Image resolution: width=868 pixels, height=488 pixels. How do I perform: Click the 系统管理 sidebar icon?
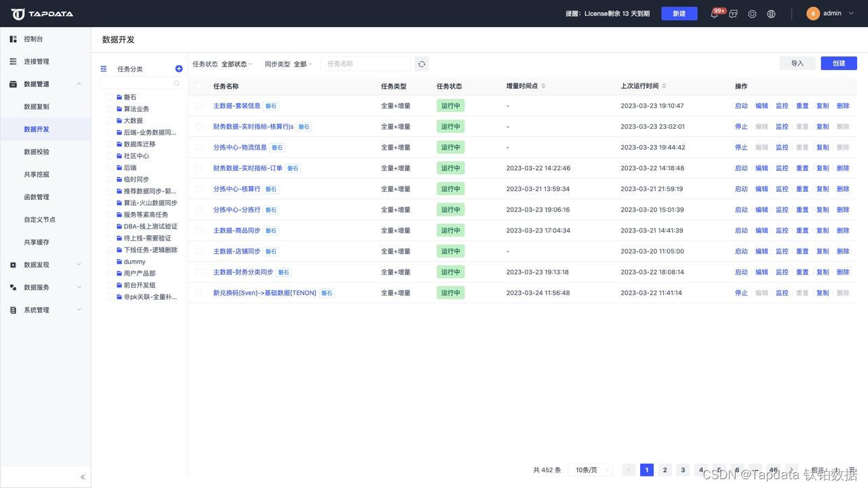[x=13, y=310]
